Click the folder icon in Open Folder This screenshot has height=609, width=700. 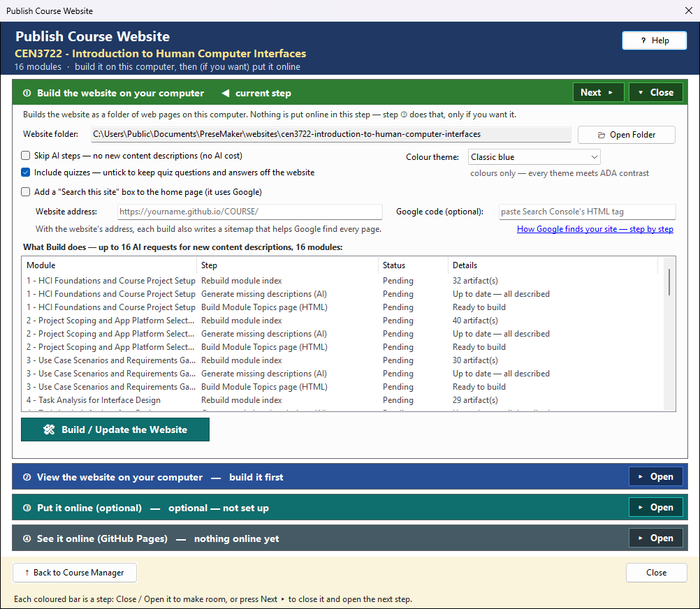tap(601, 135)
